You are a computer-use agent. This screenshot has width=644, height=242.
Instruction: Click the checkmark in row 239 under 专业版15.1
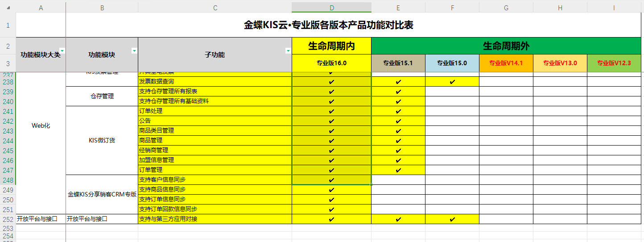tap(398, 92)
